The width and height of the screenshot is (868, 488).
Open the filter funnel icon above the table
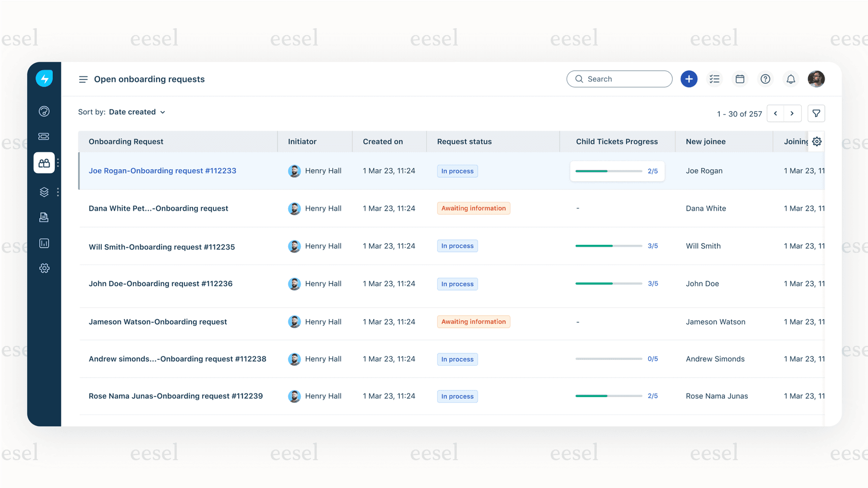816,113
